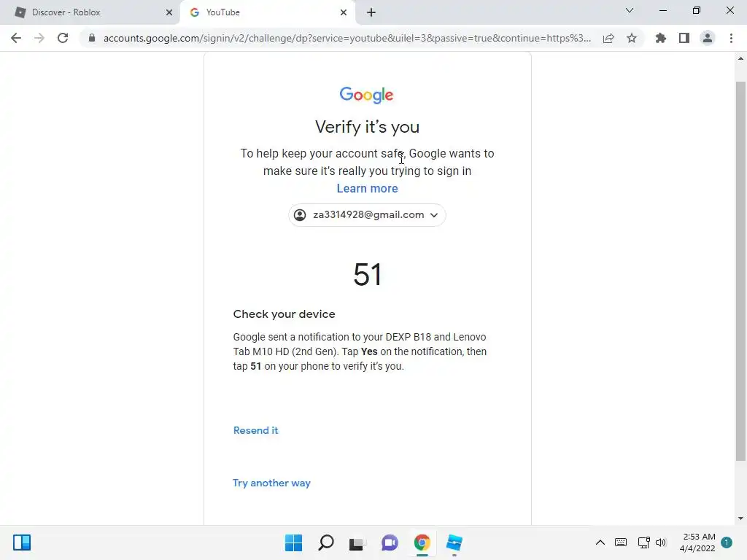747x560 pixels.
Task: Click the scrollbar down arrow
Action: tap(740, 518)
